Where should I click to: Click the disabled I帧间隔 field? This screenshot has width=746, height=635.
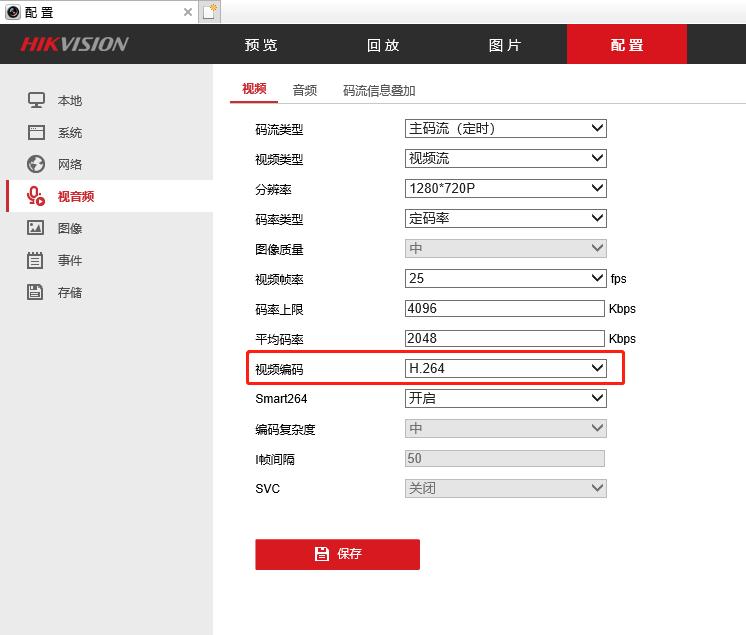click(x=505, y=459)
